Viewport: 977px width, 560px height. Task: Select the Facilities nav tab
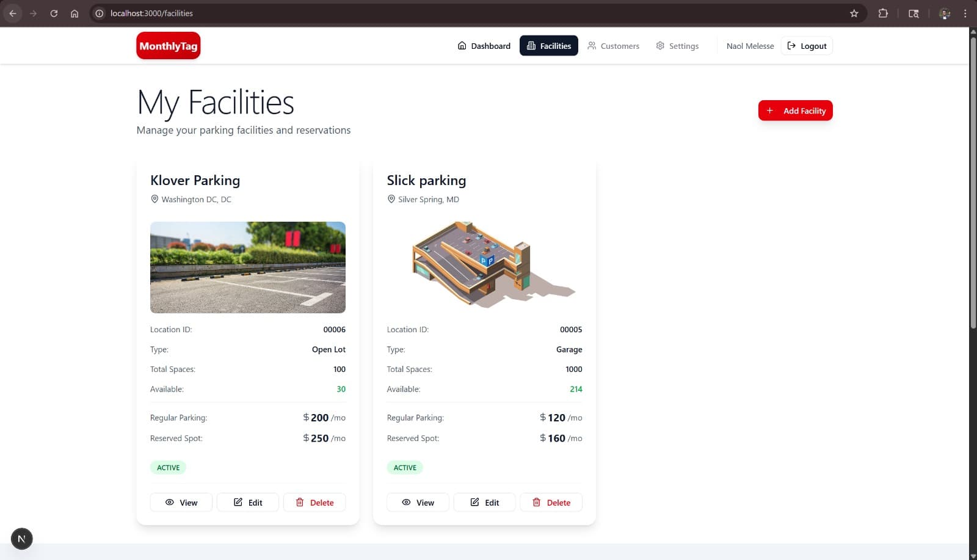pos(549,46)
